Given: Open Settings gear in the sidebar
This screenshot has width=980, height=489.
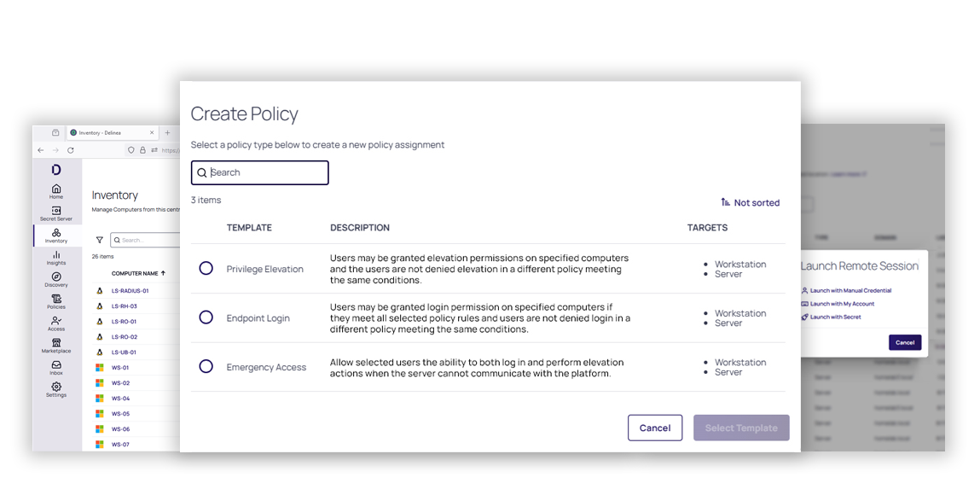Looking at the screenshot, I should [56, 387].
